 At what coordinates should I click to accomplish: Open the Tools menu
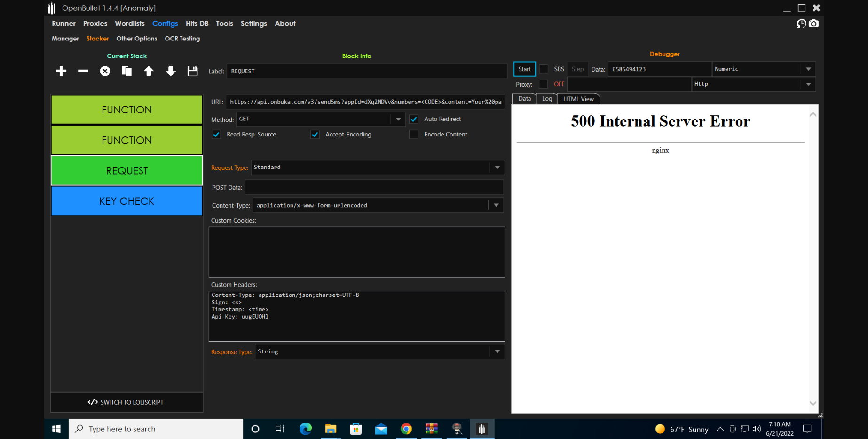click(224, 24)
